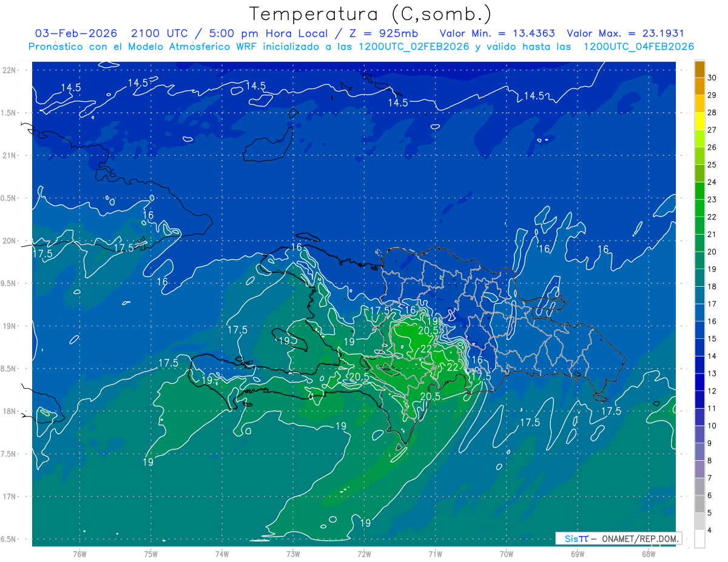Click the '76W' longitude axis label
Viewport: 728px width, 562px height.
[x=79, y=555]
